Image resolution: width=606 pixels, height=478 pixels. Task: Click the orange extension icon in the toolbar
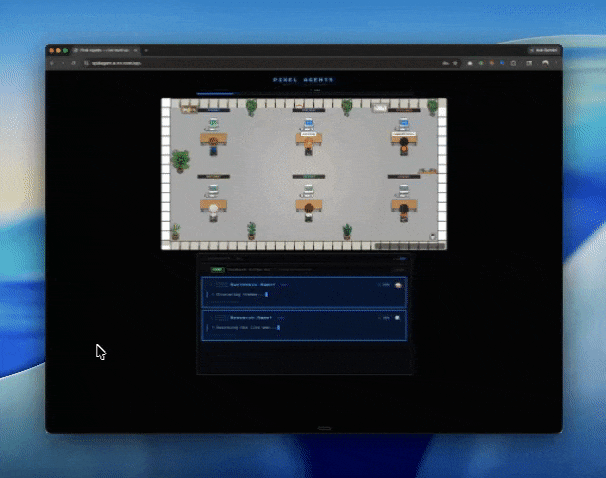[492, 63]
